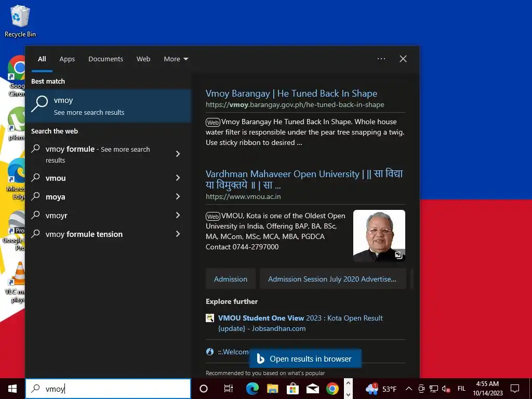
Task: Switch to the Apps tab
Action: pyautogui.click(x=67, y=59)
